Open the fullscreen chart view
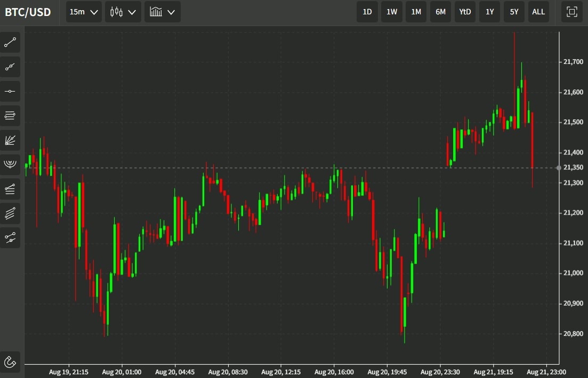The image size is (588, 378). (x=571, y=12)
